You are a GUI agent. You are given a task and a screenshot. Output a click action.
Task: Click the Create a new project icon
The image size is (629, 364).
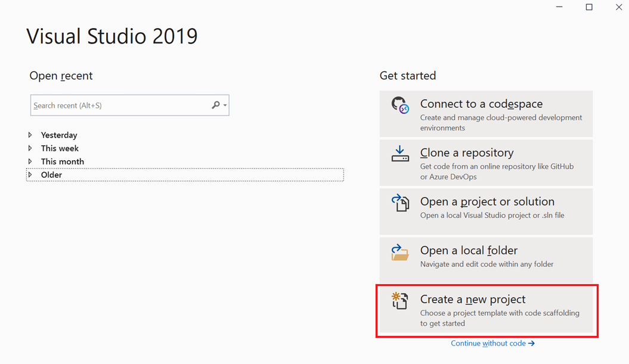400,301
